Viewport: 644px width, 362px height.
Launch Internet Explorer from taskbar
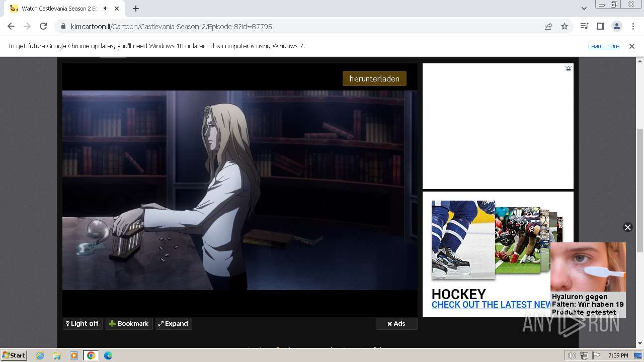click(x=40, y=355)
